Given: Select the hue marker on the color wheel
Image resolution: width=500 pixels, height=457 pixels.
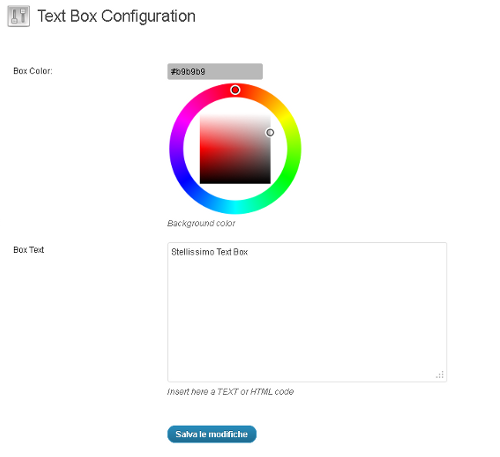Looking at the screenshot, I should 235,90.
